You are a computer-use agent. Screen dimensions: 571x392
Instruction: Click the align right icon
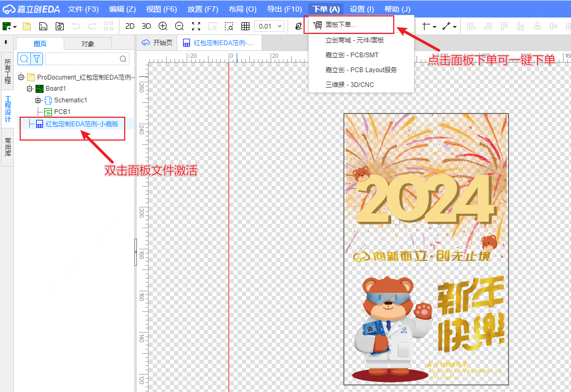coord(488,26)
